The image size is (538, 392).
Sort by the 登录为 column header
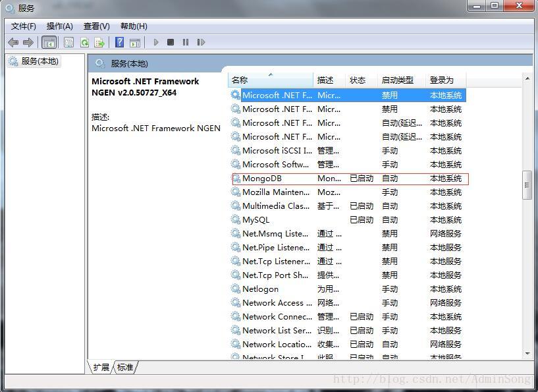[446, 80]
